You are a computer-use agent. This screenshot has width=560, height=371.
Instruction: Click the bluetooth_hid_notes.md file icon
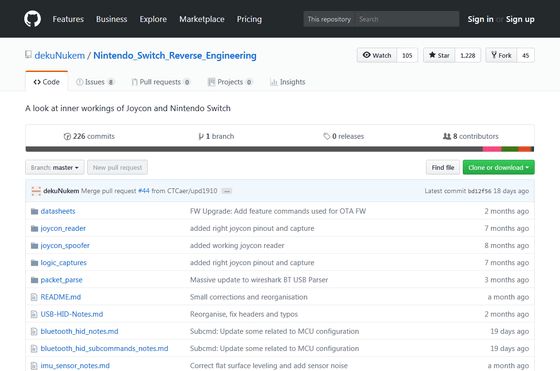34,331
